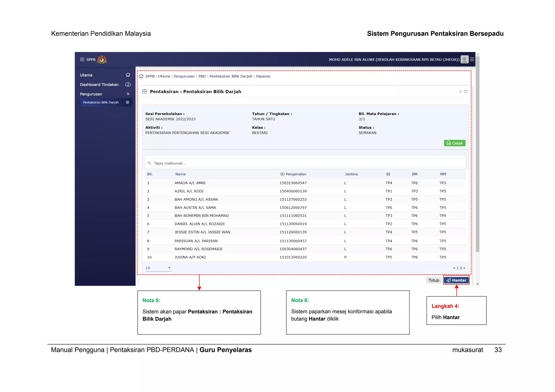Click the Hantar submit button
This screenshot has height=392, width=555.
(x=456, y=280)
